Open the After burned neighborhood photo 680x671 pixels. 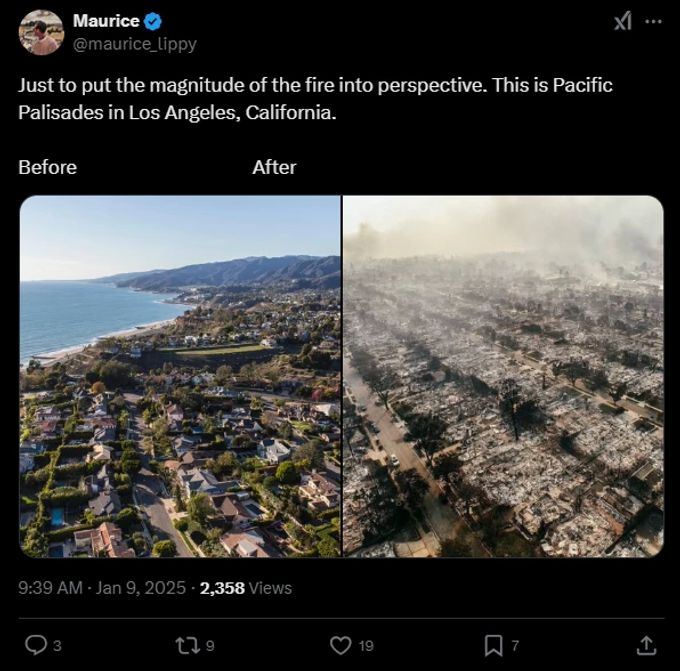(x=503, y=376)
